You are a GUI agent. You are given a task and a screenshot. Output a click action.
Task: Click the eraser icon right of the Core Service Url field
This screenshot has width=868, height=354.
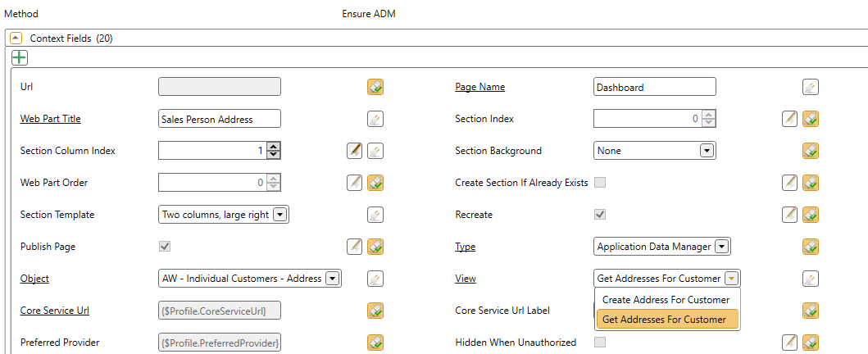375,311
